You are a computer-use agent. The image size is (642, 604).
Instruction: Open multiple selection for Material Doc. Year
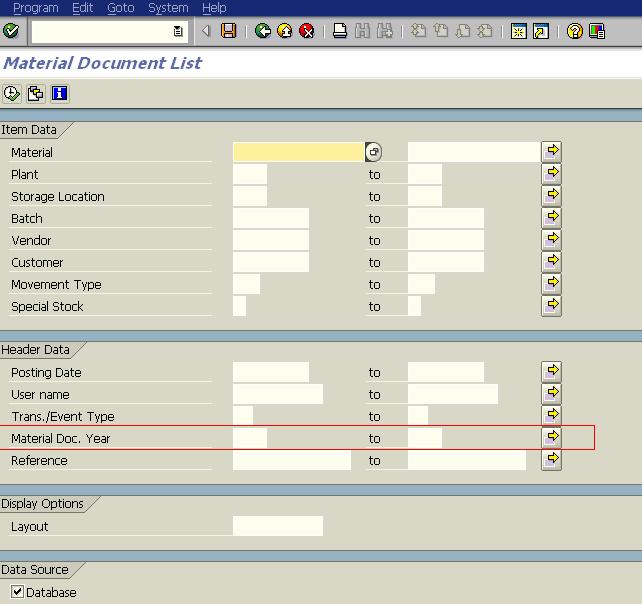pyautogui.click(x=551, y=438)
